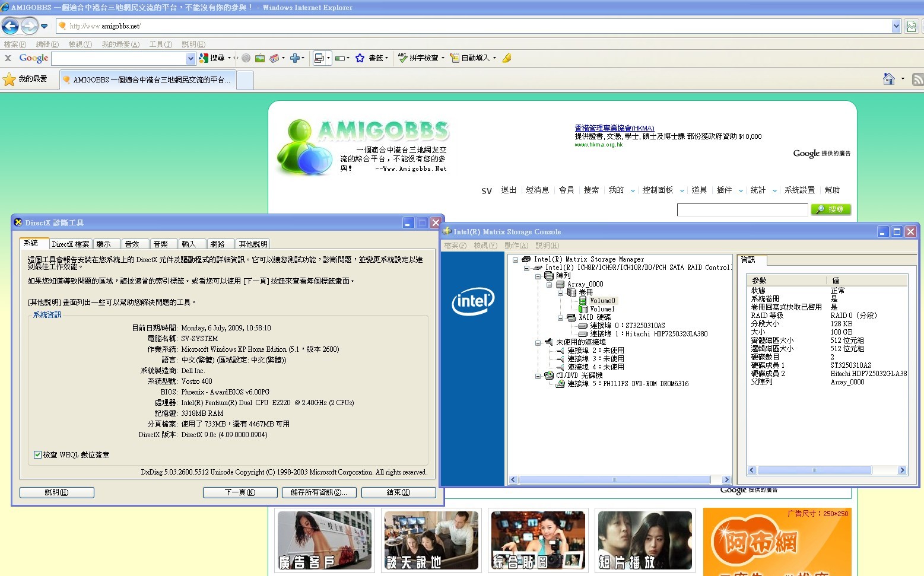The width and height of the screenshot is (924, 576).
Task: Click the Favorites star icon
Action: (9, 79)
